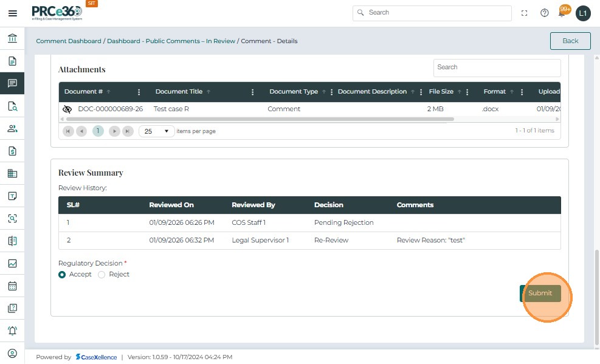This screenshot has height=364, width=600.
Task: Sort attachments by Document Title header
Action: pos(179,91)
